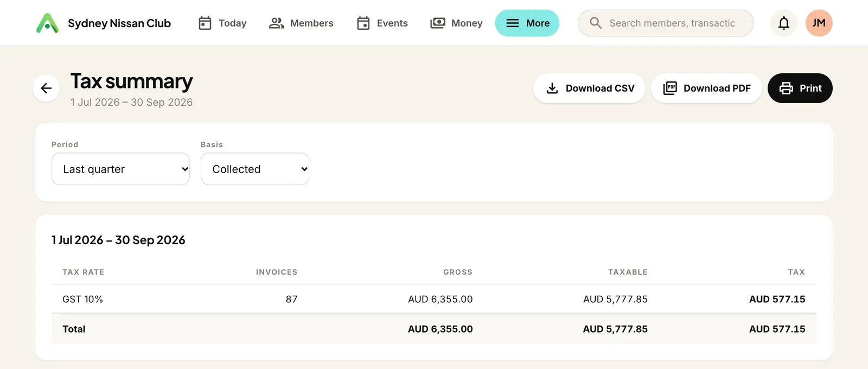Navigate to Events
Viewport: 868px width, 369px height.
[x=382, y=23]
